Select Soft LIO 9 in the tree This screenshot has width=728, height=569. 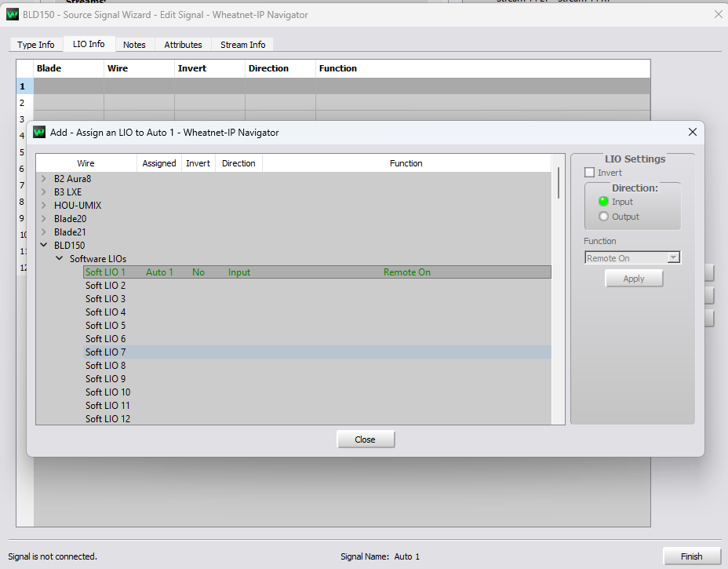coord(105,378)
